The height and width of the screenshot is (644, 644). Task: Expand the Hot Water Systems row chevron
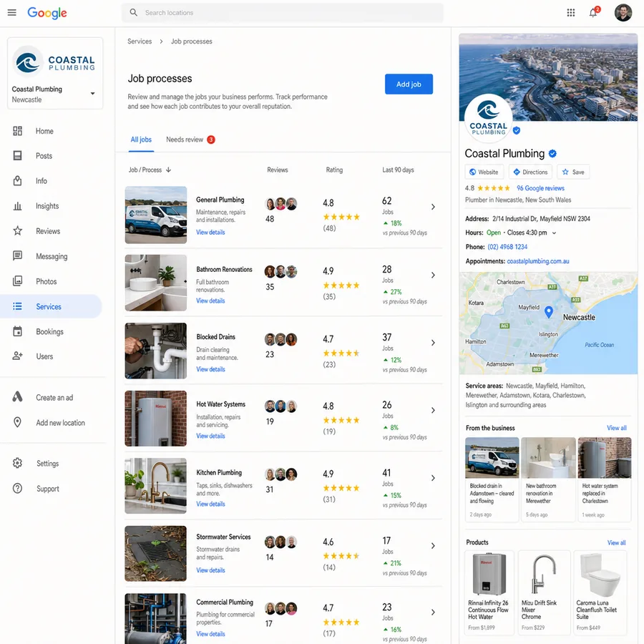pyautogui.click(x=433, y=410)
